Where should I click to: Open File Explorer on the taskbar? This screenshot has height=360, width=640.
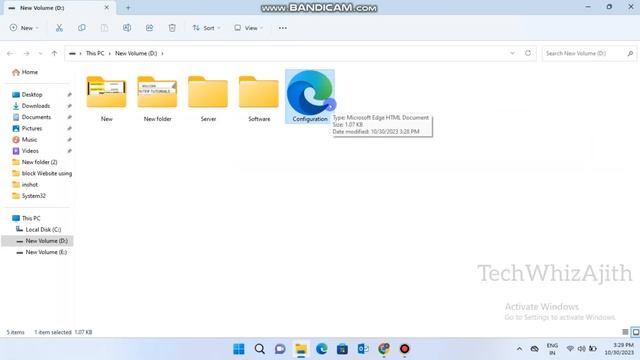[x=301, y=349]
